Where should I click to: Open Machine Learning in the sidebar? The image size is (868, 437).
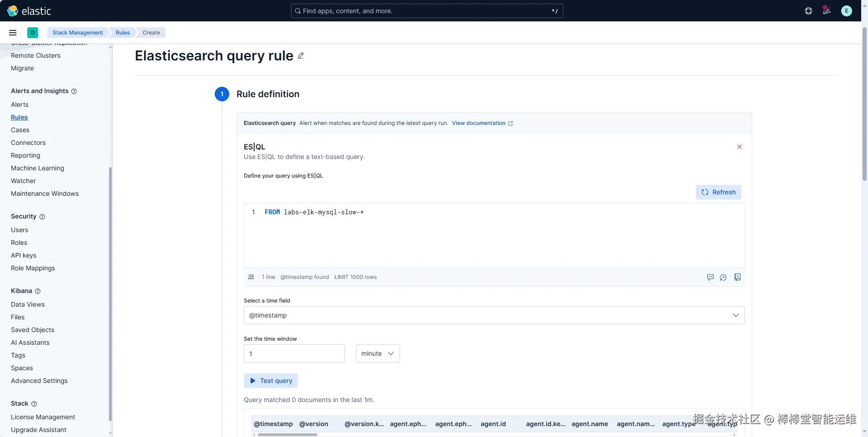pos(37,168)
